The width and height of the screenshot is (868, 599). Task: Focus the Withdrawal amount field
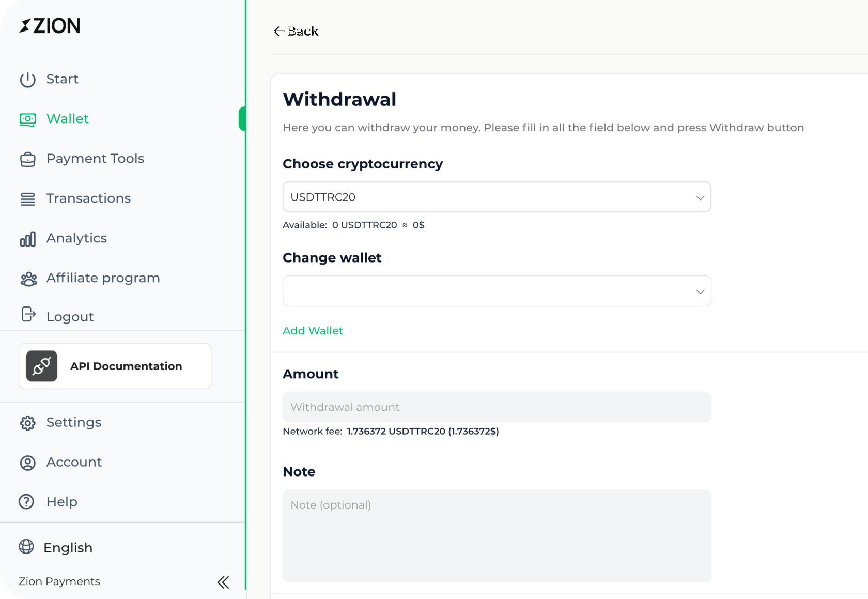point(497,407)
